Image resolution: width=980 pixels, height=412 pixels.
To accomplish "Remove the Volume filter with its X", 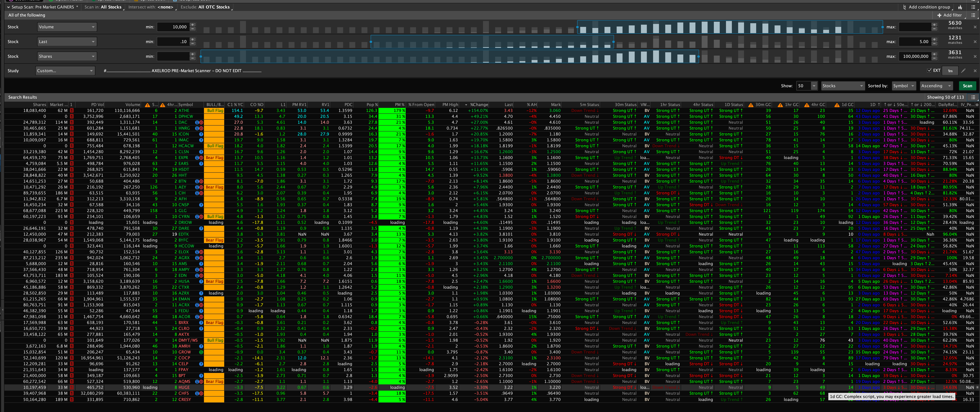I will pos(975,27).
